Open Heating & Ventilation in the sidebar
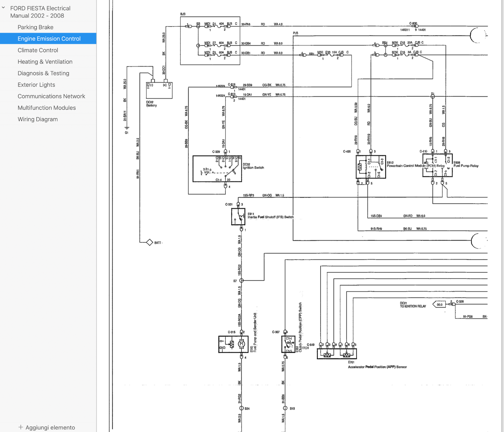The width and height of the screenshot is (504, 432). 45,62
